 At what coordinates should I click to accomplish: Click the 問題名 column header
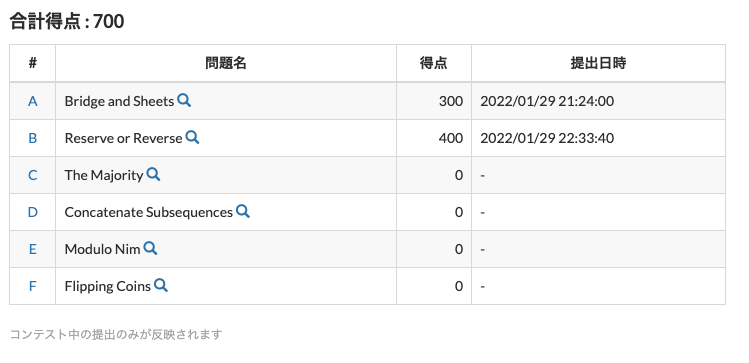[x=225, y=63]
